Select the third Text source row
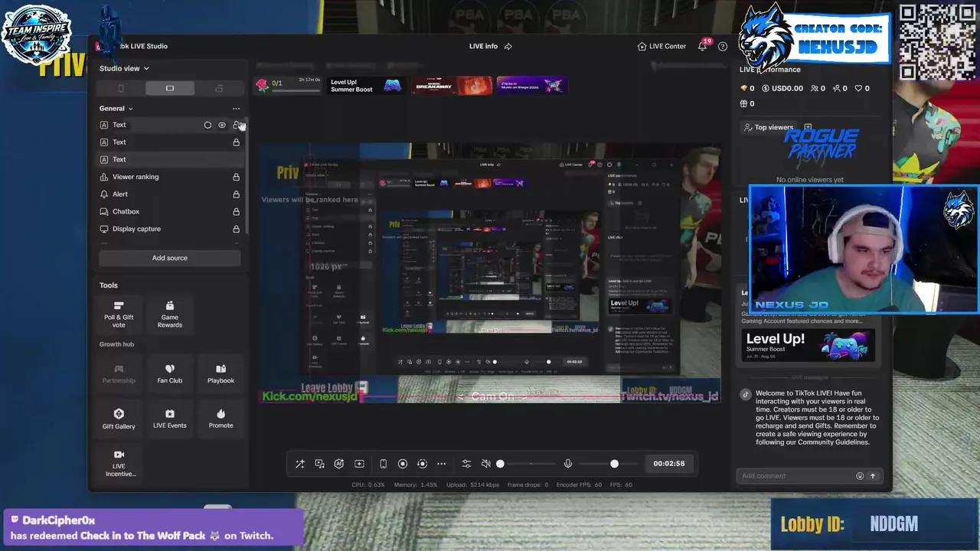Image resolution: width=980 pixels, height=551 pixels. (x=170, y=159)
